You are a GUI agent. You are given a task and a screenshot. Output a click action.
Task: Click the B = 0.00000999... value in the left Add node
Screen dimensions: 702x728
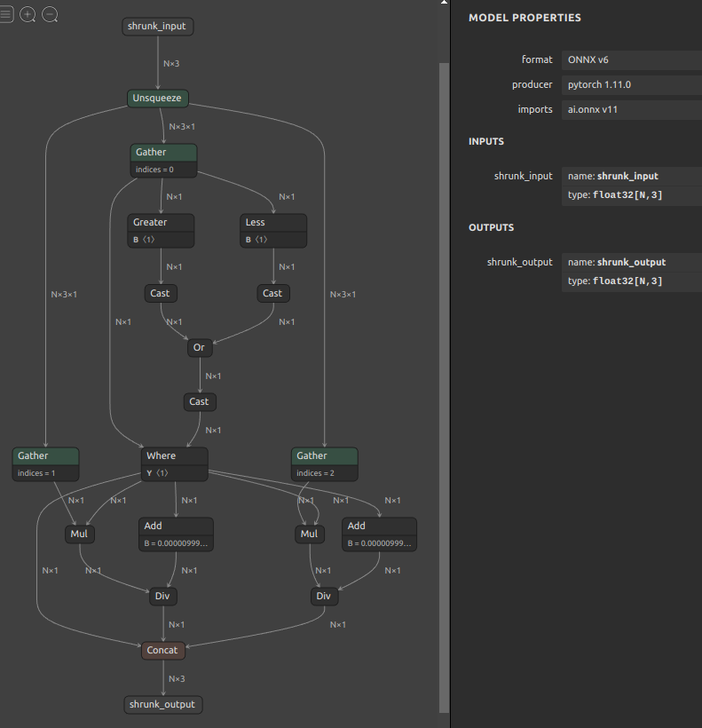[x=176, y=543]
